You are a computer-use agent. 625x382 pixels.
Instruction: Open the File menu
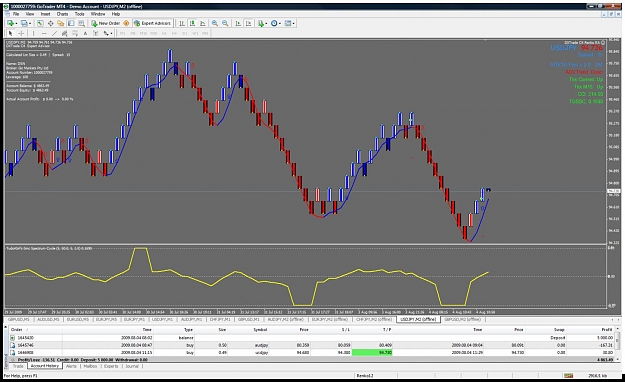pyautogui.click(x=16, y=14)
